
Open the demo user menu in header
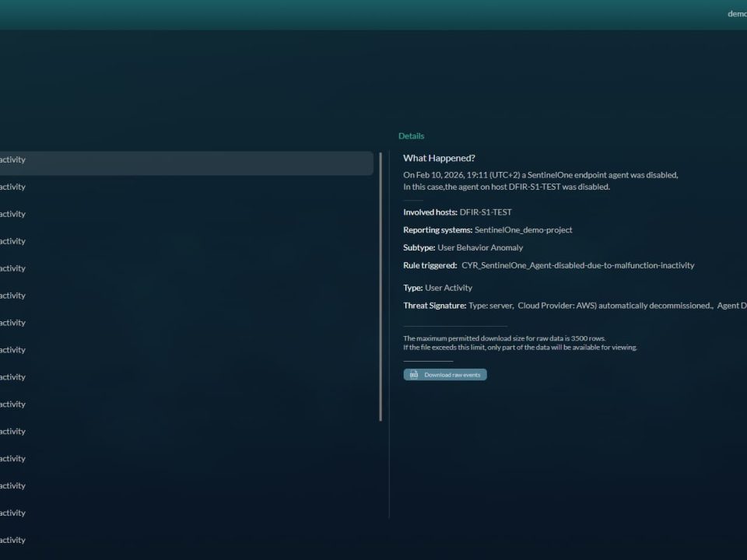point(736,14)
